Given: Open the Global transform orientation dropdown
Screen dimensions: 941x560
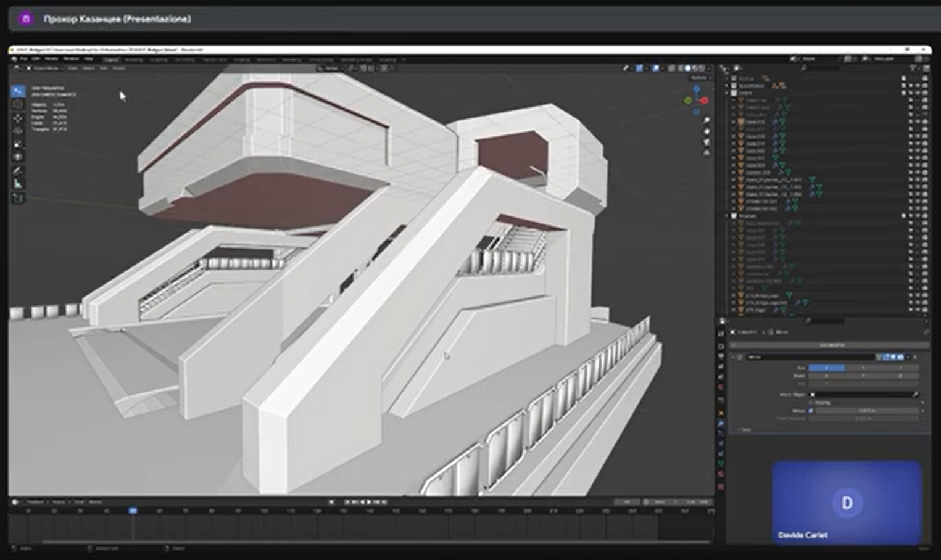Looking at the screenshot, I should pos(330,68).
